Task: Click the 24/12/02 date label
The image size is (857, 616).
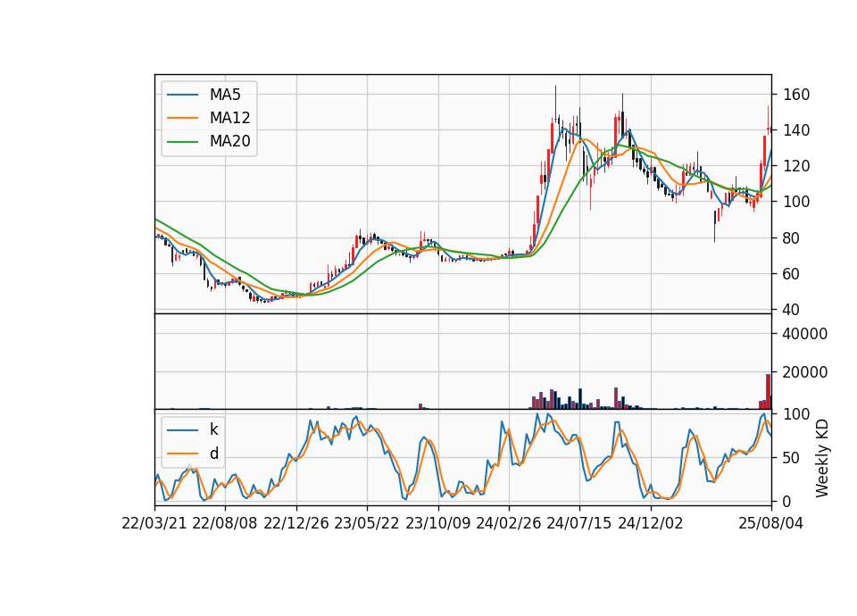Action: pos(651,524)
